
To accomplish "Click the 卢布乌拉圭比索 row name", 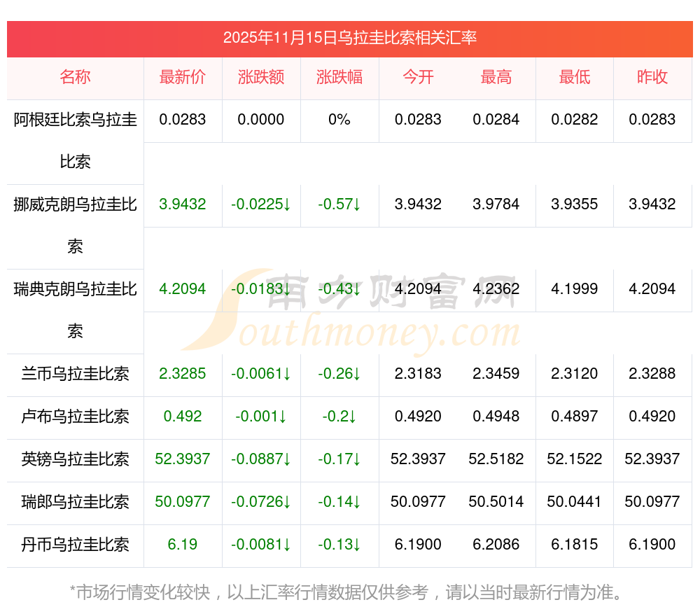I will click(75, 417).
